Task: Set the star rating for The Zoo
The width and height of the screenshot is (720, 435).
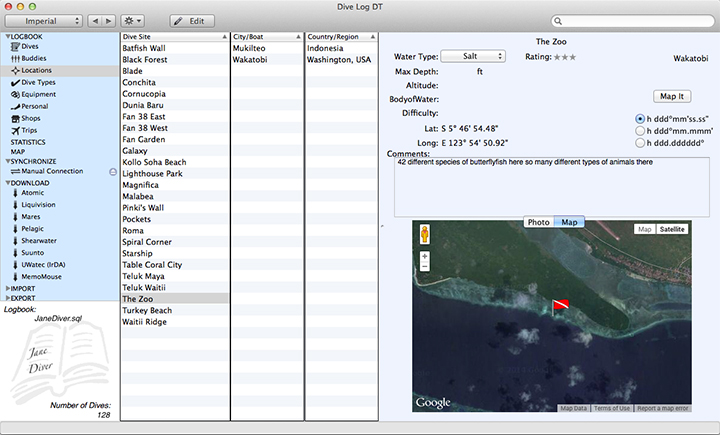Action: click(x=565, y=57)
